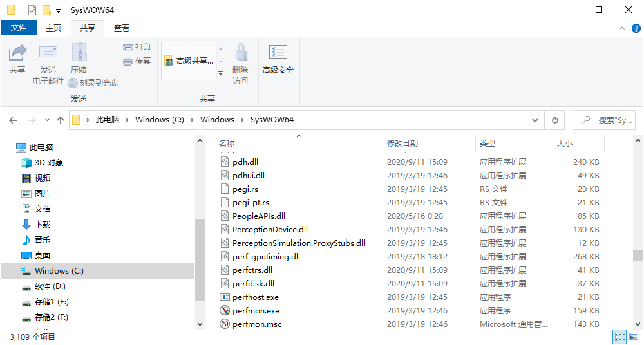Select 存储2 (F:) drive in navigation pane
The width and height of the screenshot is (644, 345).
[45, 317]
